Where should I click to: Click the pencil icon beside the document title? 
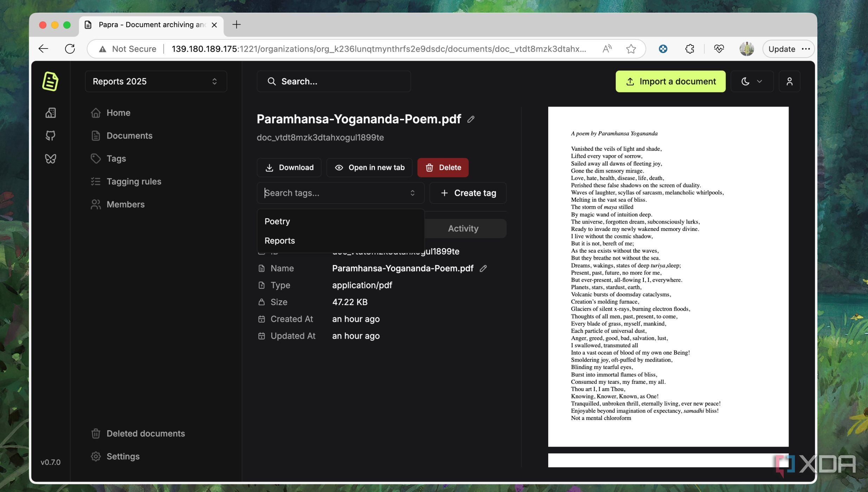[x=471, y=119]
